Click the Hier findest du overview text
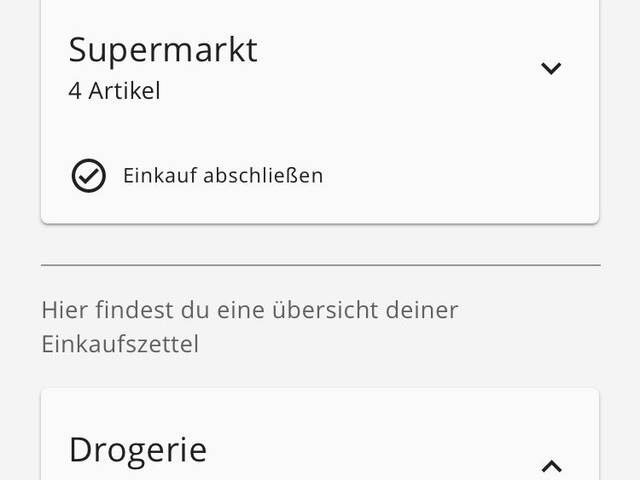This screenshot has width=640, height=480. click(x=249, y=310)
